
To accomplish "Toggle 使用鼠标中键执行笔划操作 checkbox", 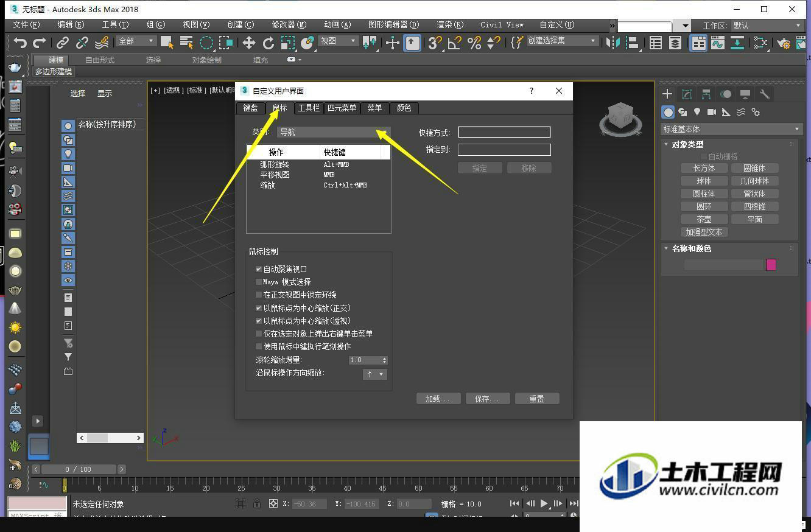I will 259,346.
